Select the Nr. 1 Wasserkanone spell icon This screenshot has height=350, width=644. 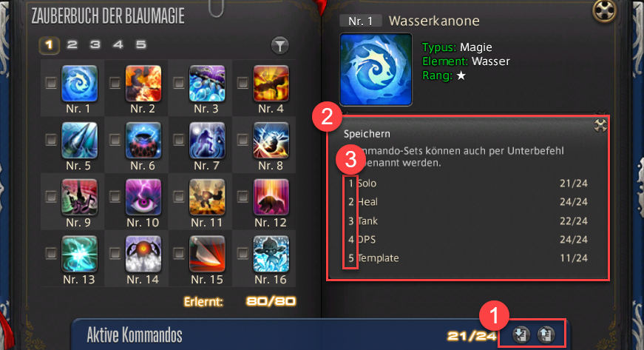coord(79,84)
